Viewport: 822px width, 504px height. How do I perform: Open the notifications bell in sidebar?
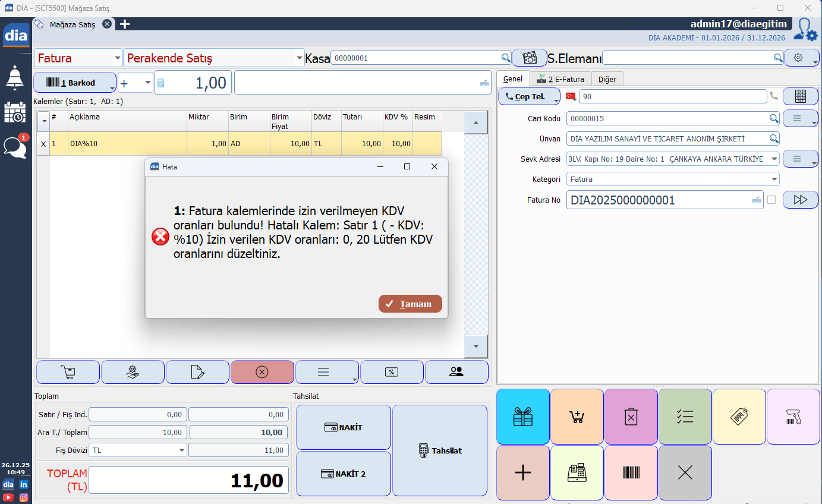14,77
